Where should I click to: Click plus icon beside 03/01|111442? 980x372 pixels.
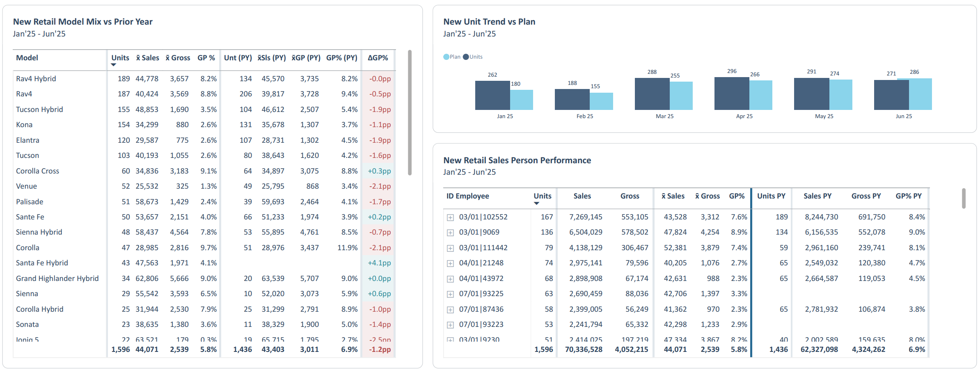coord(450,248)
